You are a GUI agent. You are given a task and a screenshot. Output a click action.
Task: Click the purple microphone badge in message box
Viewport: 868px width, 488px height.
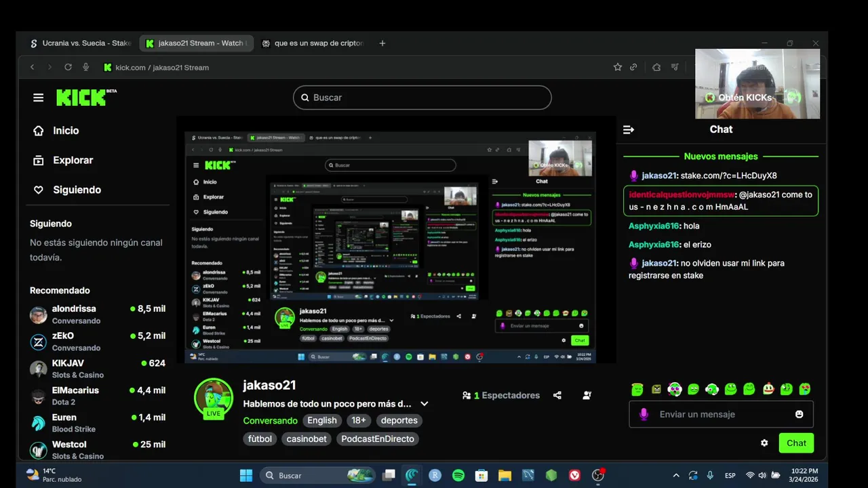point(644,414)
